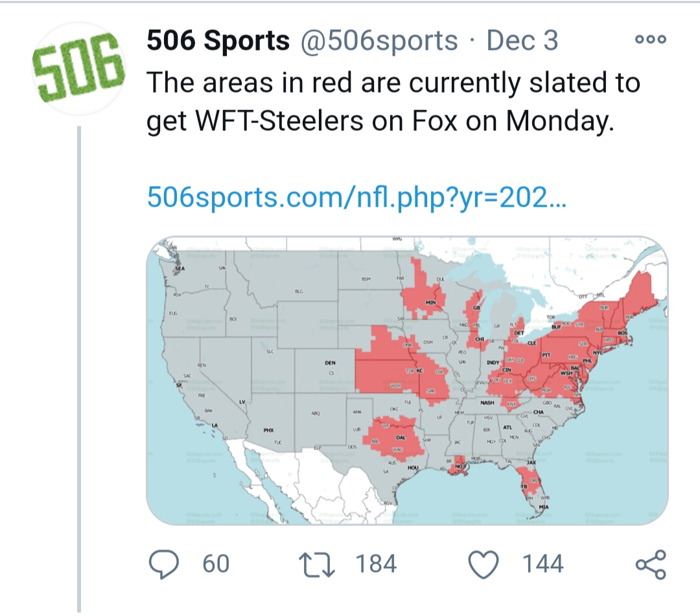
Task: Retweet using the retweet arrows icon
Action: [316, 564]
